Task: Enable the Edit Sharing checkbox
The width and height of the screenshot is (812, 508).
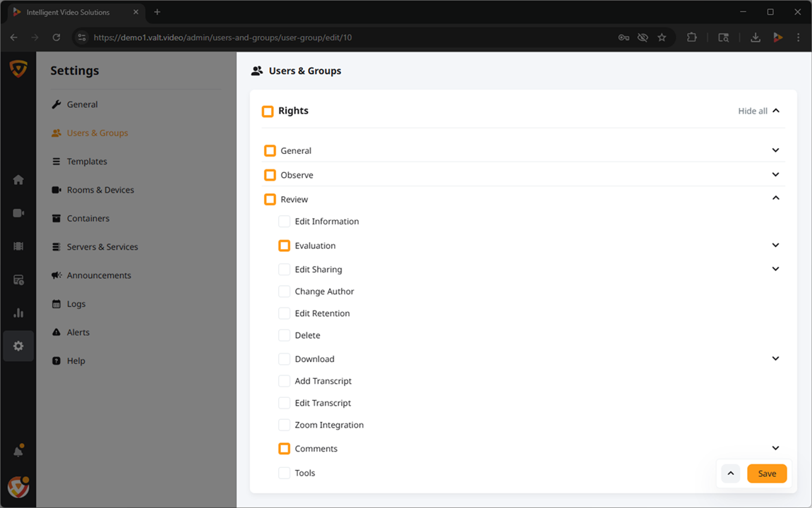Action: point(285,270)
